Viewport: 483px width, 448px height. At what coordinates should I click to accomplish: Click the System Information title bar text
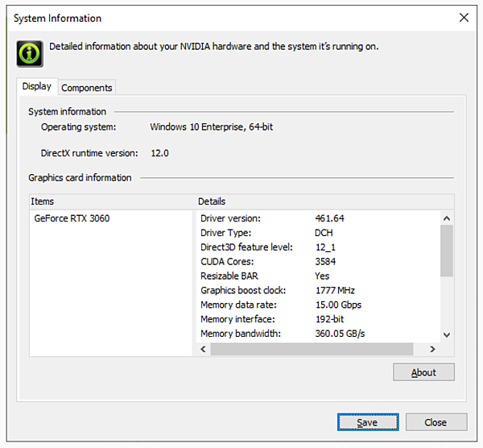click(58, 19)
